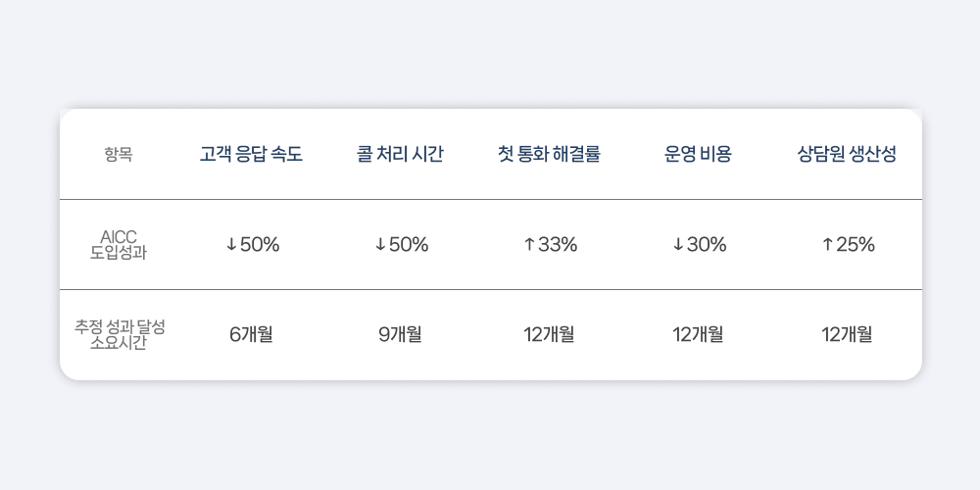Click the down arrow beside 50% under 콜 처리 시간
Image resolution: width=980 pixels, height=490 pixels.
tap(380, 245)
